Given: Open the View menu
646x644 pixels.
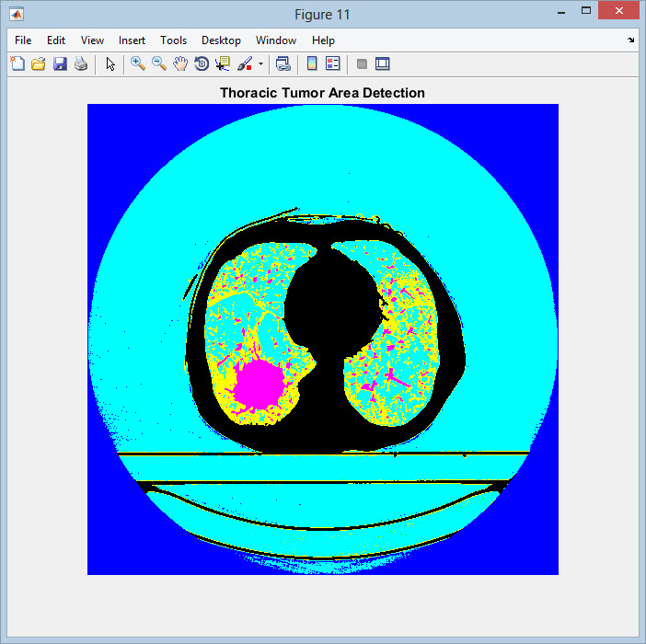Looking at the screenshot, I should (92, 40).
